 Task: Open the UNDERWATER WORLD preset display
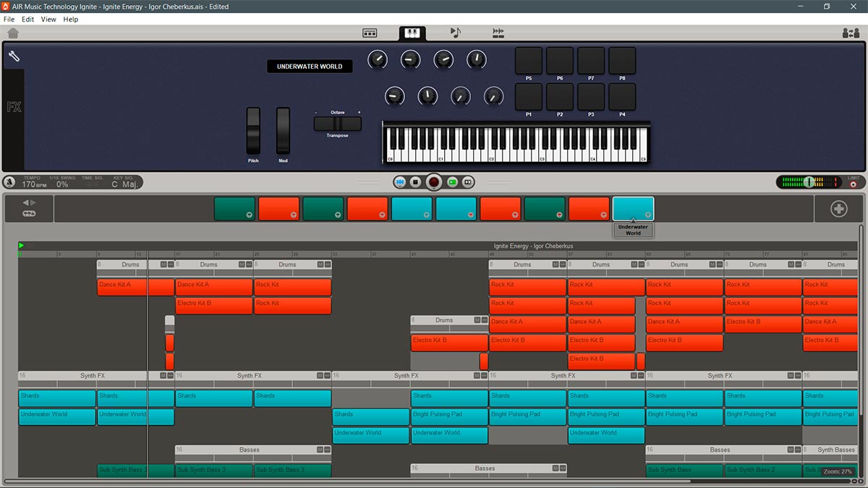[x=310, y=67]
